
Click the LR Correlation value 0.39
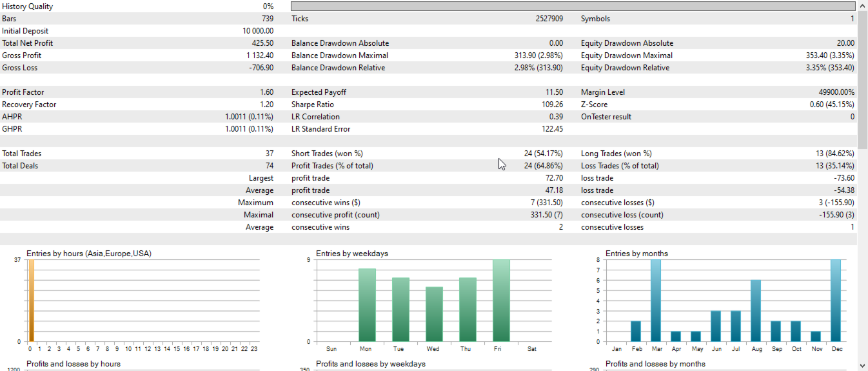point(556,117)
